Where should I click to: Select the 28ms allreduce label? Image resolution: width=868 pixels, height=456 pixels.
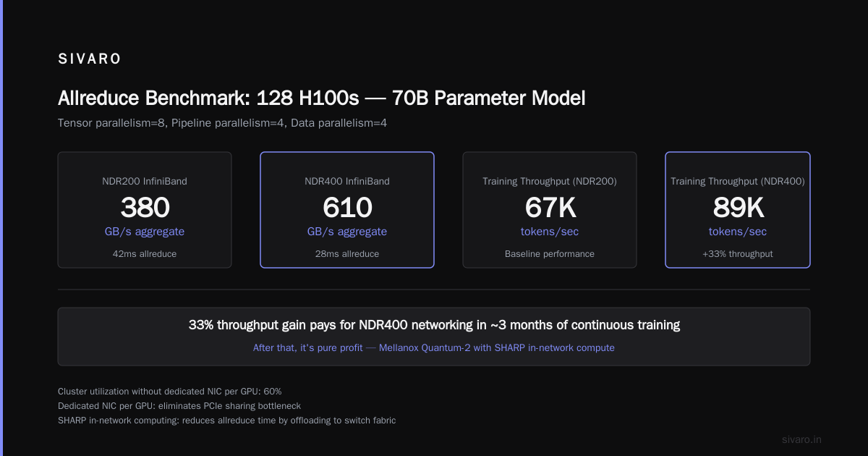tap(347, 254)
